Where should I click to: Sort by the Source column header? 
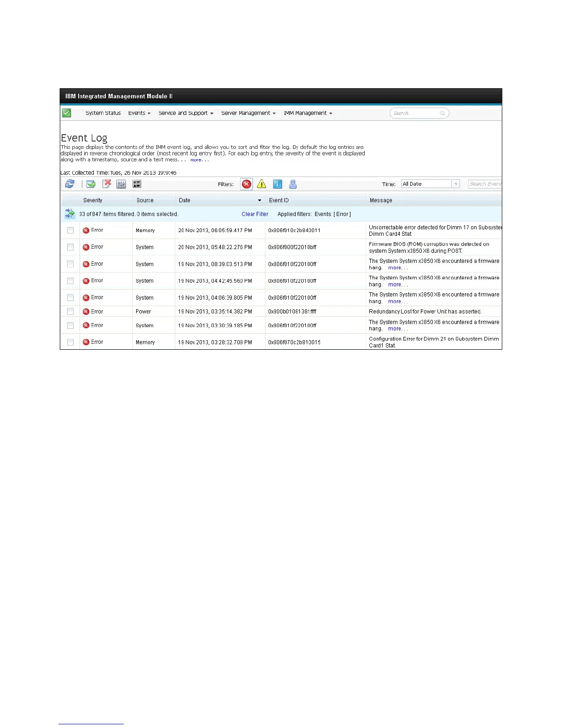[x=145, y=200]
